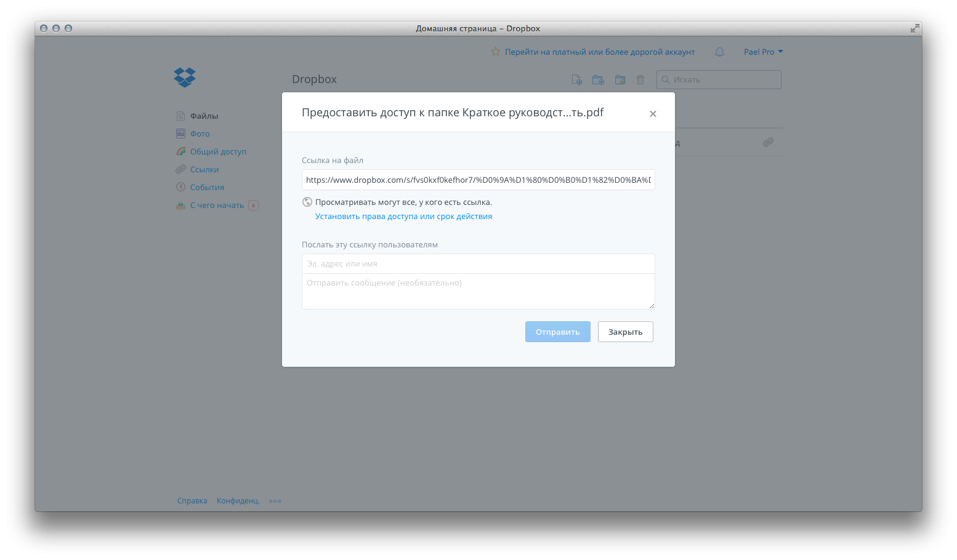Viewport: 957px width, 560px height.
Task: Click the star icon beside upgrade link
Action: 495,52
